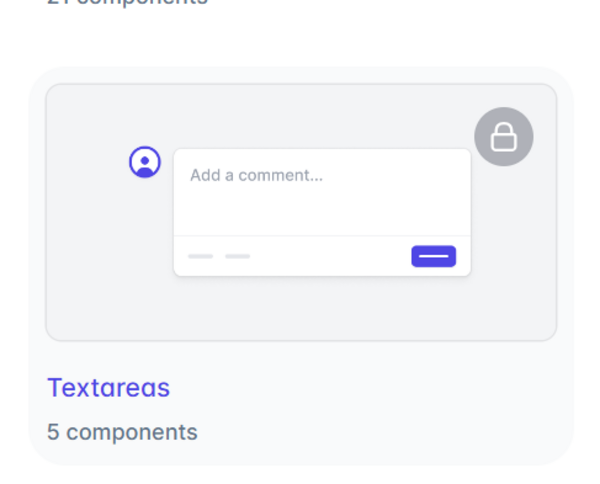Click the comment box footer between bars and button
Viewport: 600px width, 484px height.
click(331, 256)
